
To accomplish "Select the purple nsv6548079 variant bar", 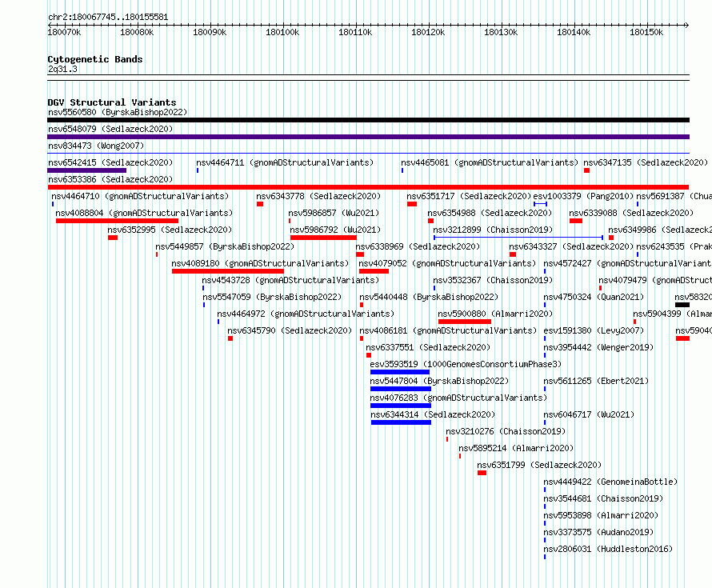I will (x=368, y=137).
